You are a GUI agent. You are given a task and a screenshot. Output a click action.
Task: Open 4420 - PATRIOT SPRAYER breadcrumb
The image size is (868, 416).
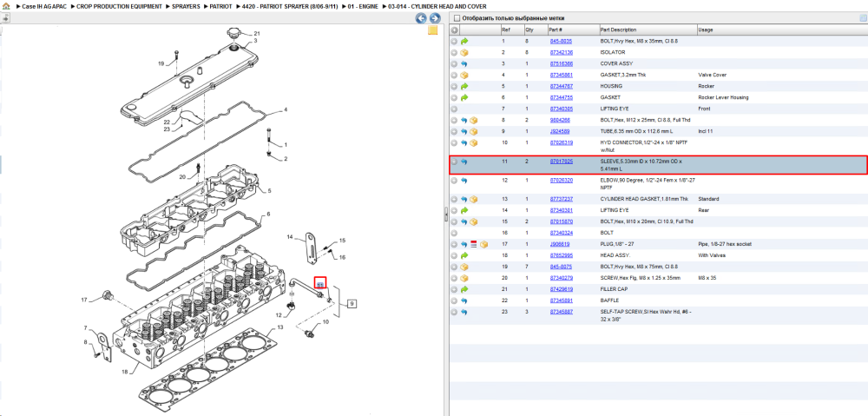(x=290, y=6)
